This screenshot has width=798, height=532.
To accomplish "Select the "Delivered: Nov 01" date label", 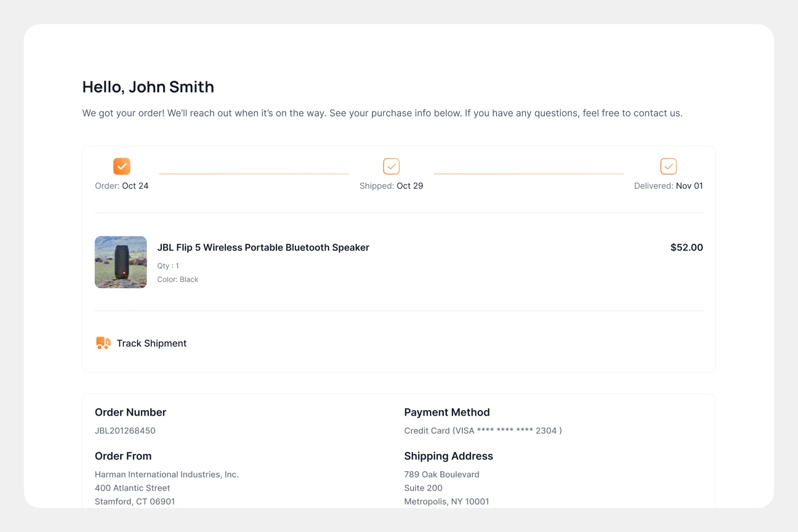I will point(668,186).
